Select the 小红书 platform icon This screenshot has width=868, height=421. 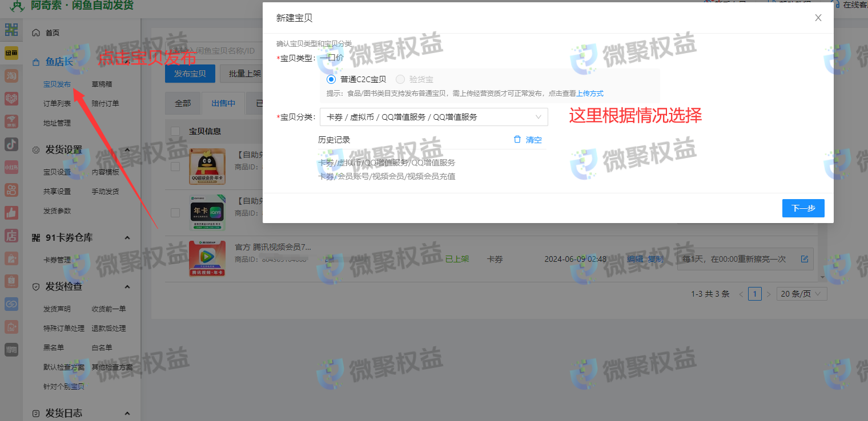[x=11, y=167]
